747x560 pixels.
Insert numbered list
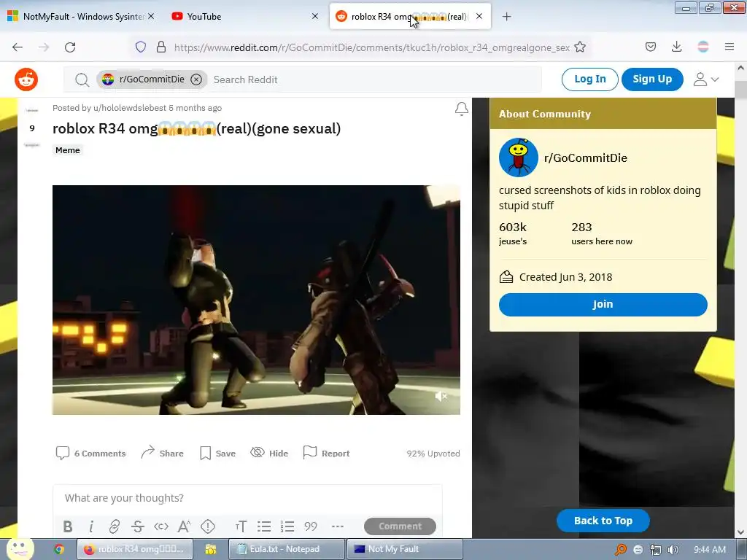click(287, 526)
